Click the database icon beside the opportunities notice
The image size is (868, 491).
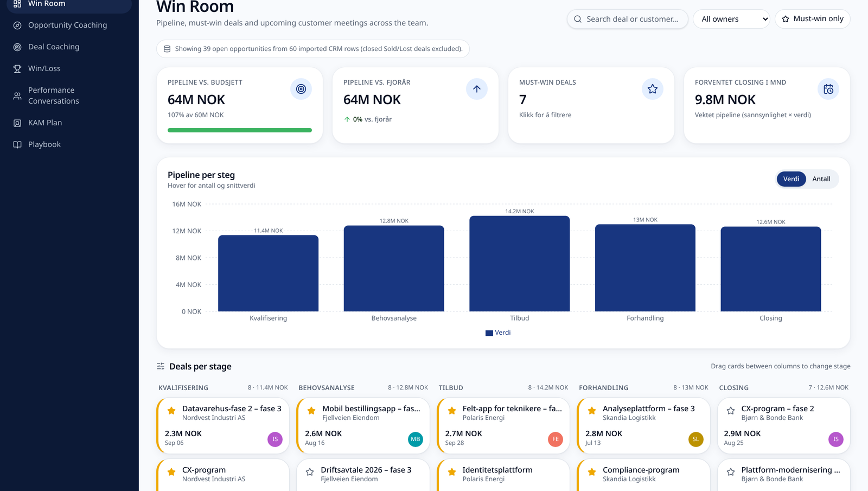click(167, 49)
